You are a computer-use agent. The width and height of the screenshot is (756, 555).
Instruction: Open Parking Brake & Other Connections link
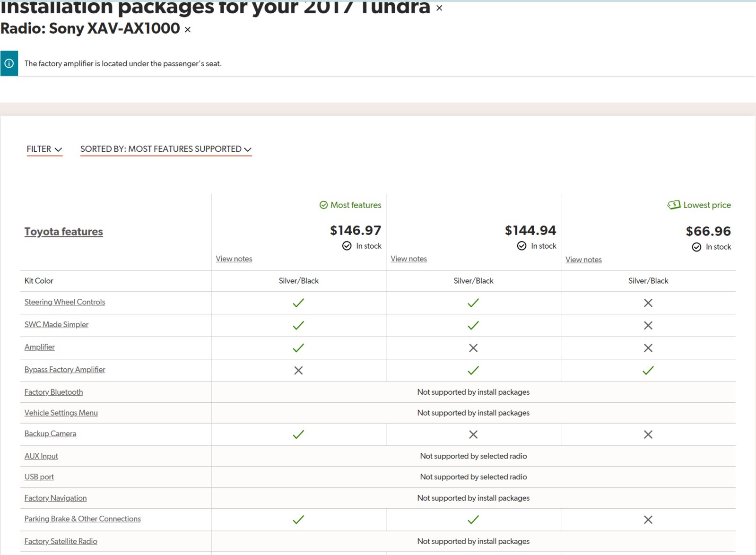[83, 519]
